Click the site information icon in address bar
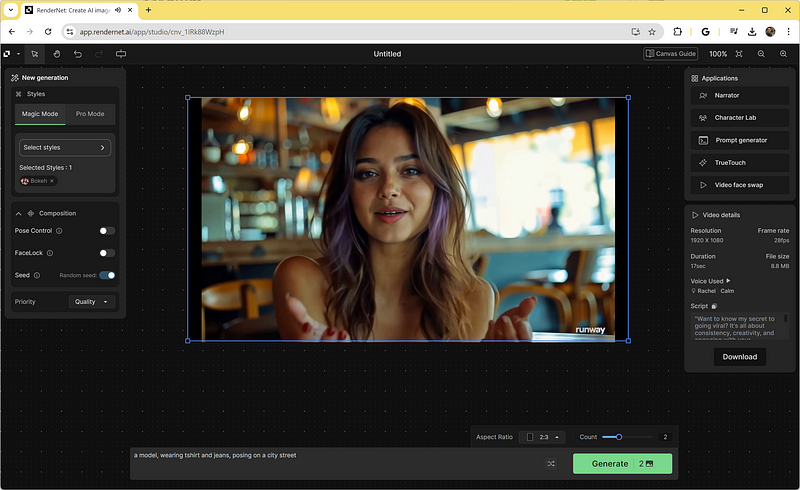800x490 pixels. (70, 32)
